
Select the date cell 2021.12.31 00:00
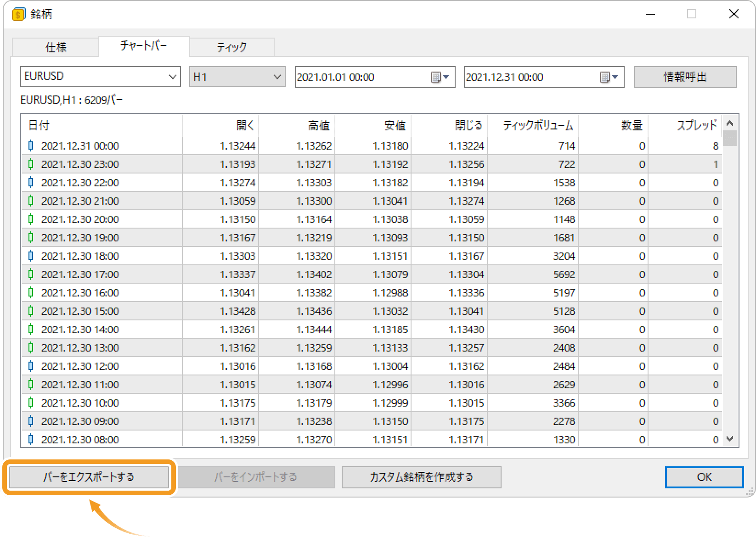click(x=80, y=146)
